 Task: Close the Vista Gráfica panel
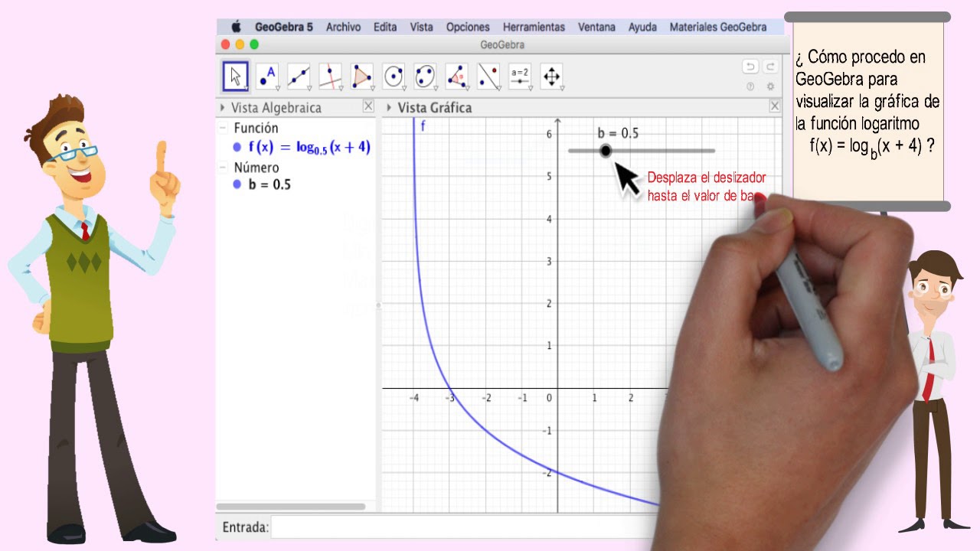pyautogui.click(x=775, y=106)
